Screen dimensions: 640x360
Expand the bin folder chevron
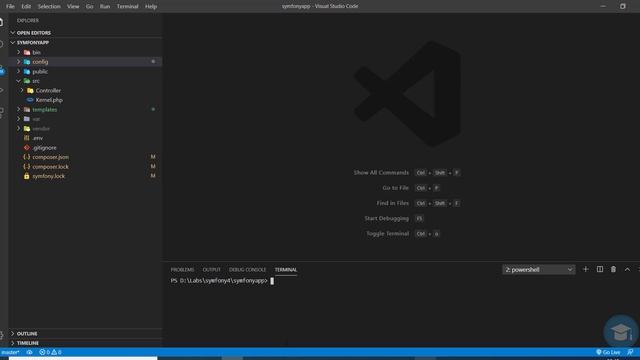pyautogui.click(x=18, y=52)
